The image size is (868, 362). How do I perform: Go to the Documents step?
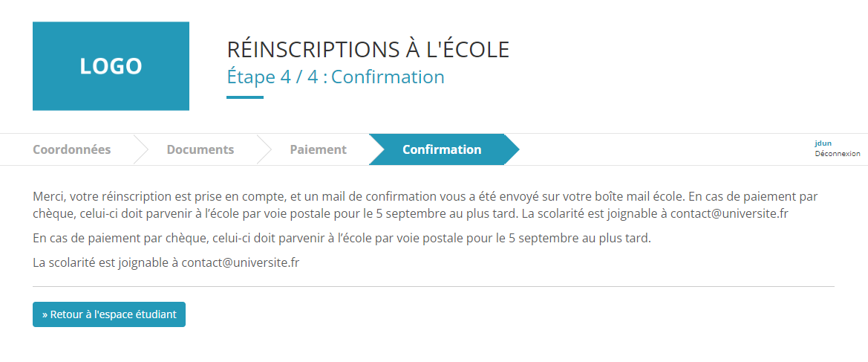click(200, 149)
